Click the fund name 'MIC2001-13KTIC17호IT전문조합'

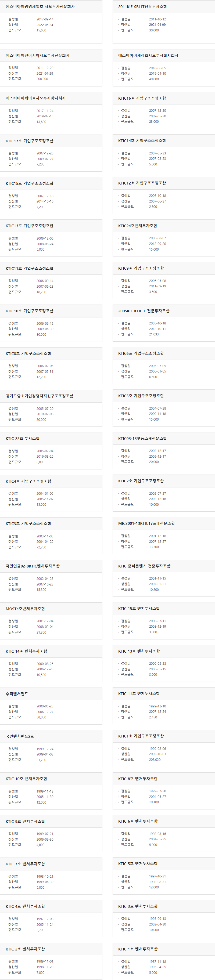click(x=146, y=523)
